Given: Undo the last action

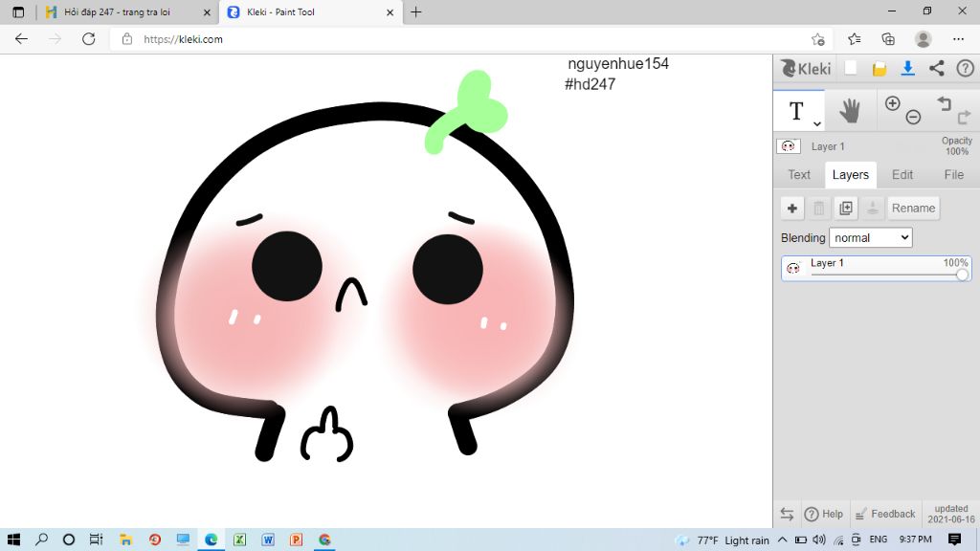Looking at the screenshot, I should [x=945, y=103].
